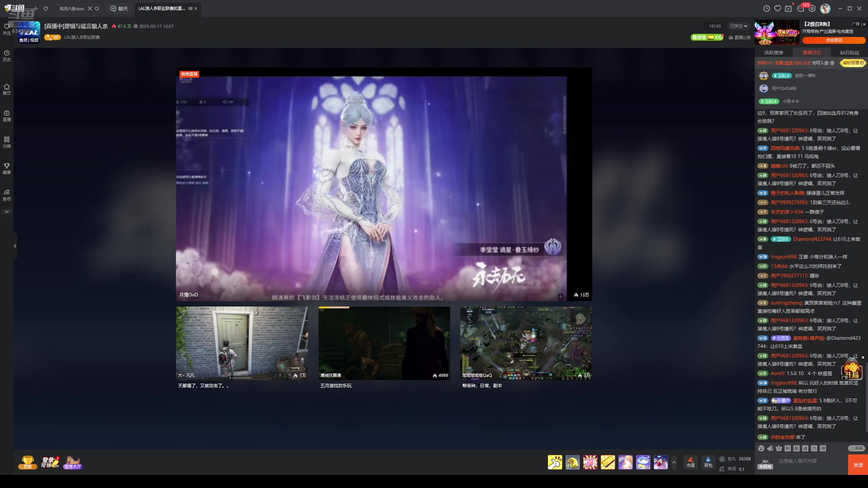Image resolution: width=868 pixels, height=488 pixels.
Task: Open 直播 live section in sidebar
Action: [x=7, y=116]
